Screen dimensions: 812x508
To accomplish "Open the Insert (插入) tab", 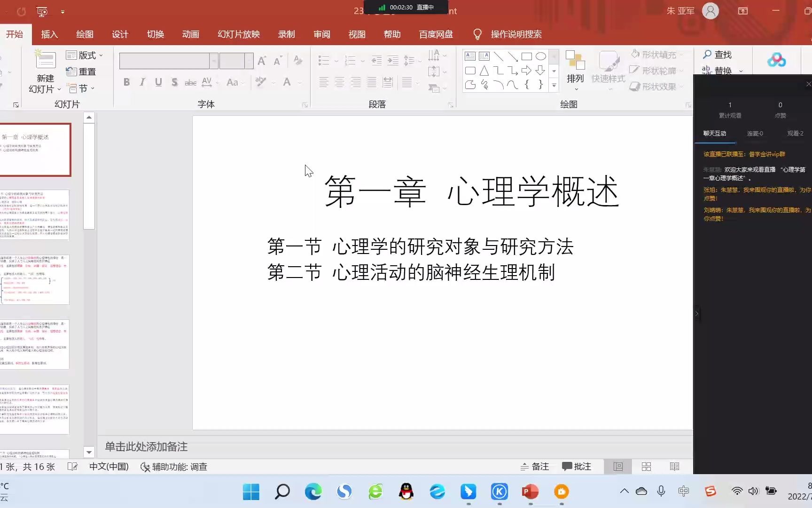I will click(49, 34).
